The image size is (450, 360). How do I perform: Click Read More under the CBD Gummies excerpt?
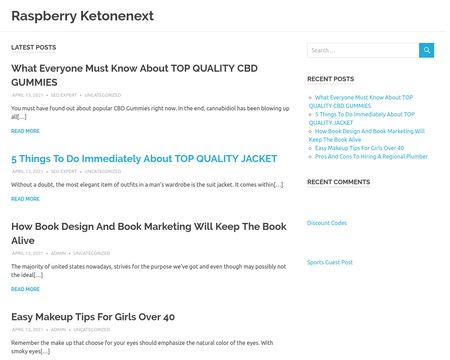[25, 131]
